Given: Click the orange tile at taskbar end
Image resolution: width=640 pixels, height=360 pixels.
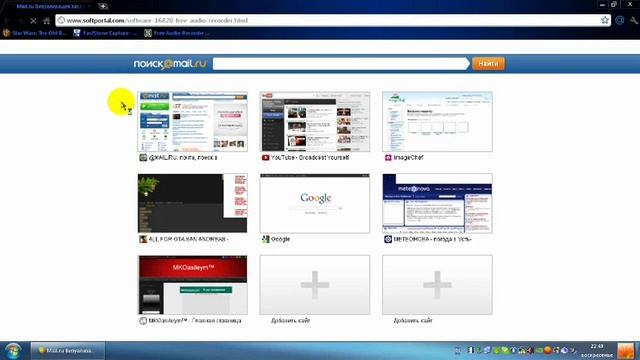Looking at the screenshot, I should point(626,351).
